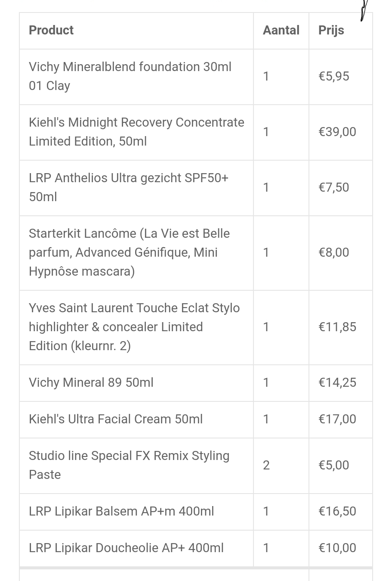Open Vichy Mineral 89 50ml product
The image size is (392, 581).
pos(91,382)
